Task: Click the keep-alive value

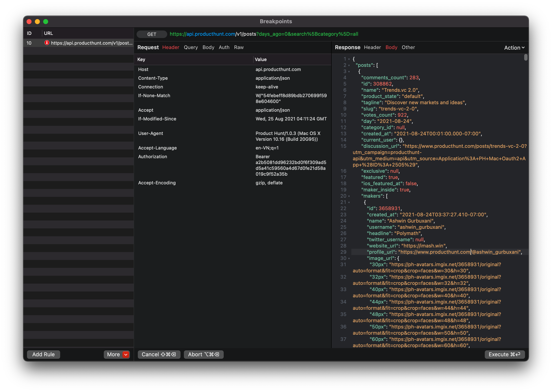Action: [267, 87]
